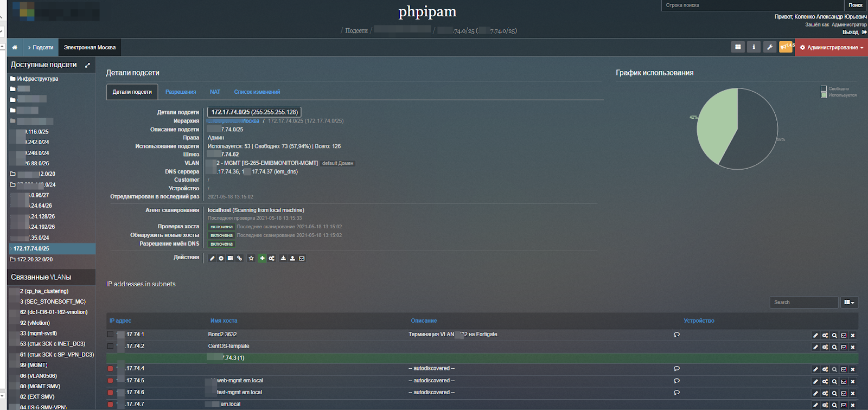Click the upload export icon in Действия

point(292,258)
